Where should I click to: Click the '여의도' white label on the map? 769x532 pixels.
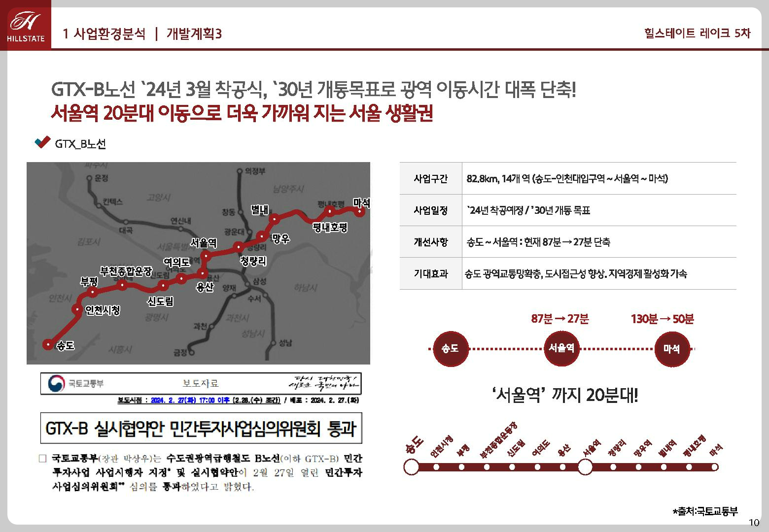tap(176, 262)
